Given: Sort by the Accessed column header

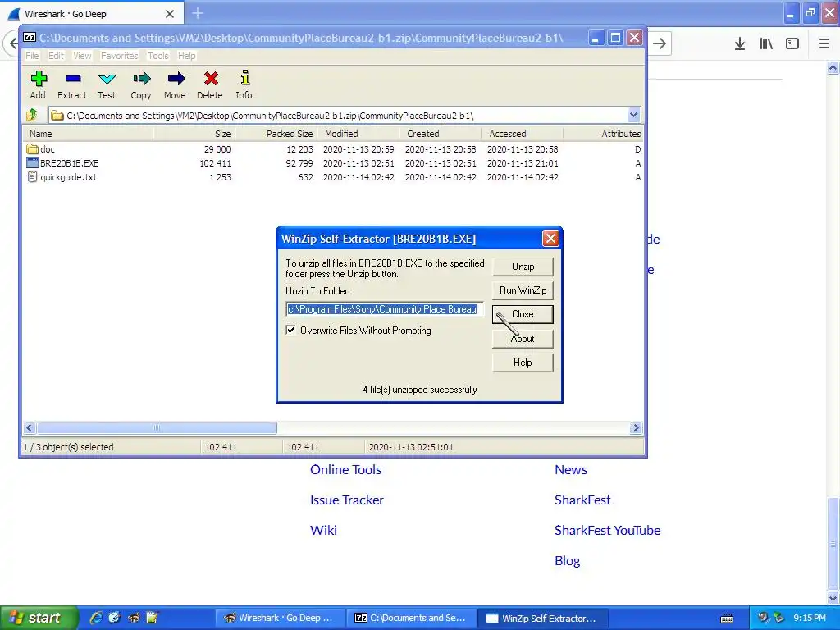Looking at the screenshot, I should [523, 134].
